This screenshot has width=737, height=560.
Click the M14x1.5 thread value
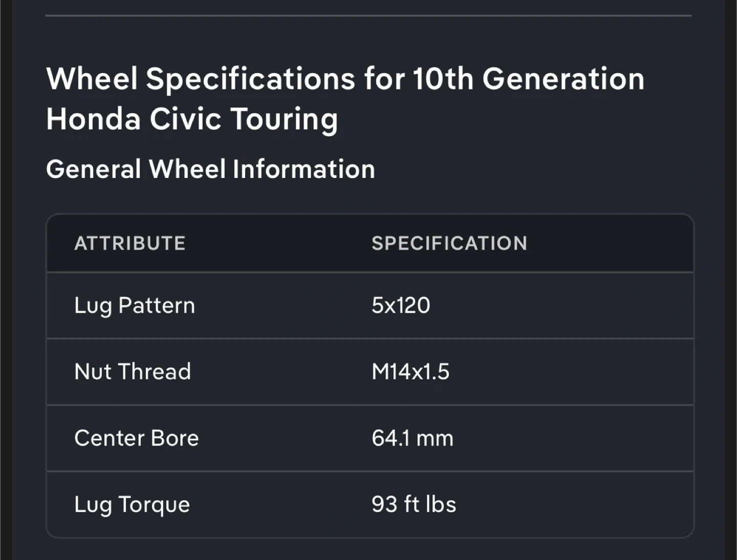[410, 371]
